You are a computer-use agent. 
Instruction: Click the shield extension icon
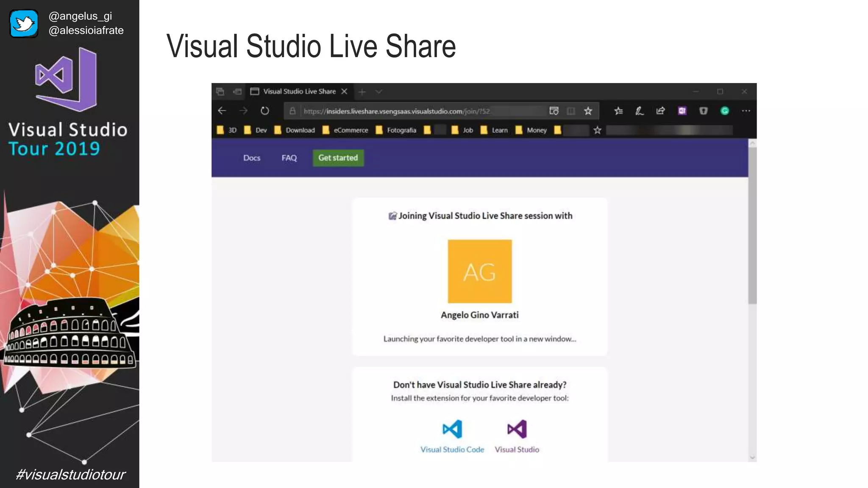(704, 111)
